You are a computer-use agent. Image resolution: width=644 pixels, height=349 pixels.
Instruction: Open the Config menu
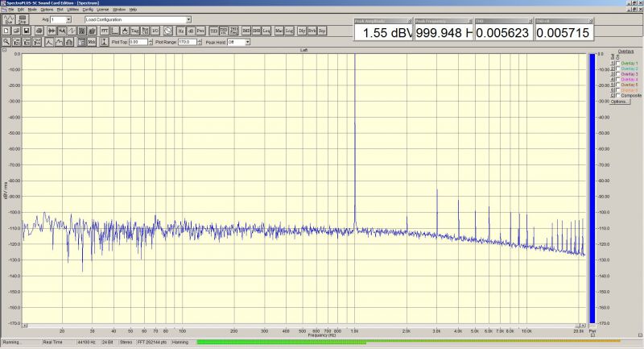(88, 9)
